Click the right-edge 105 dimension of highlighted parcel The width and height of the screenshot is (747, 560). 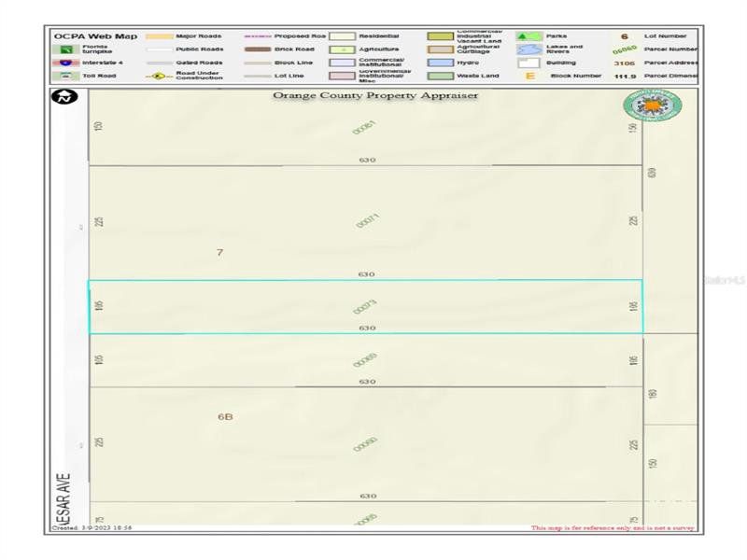[633, 306]
